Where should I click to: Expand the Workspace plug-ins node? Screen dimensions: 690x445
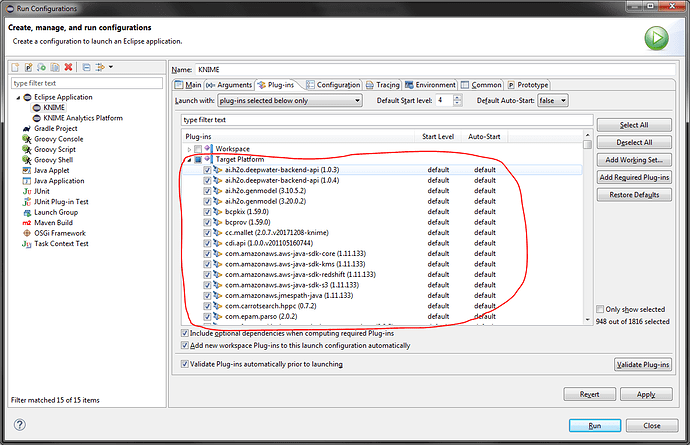coord(190,150)
